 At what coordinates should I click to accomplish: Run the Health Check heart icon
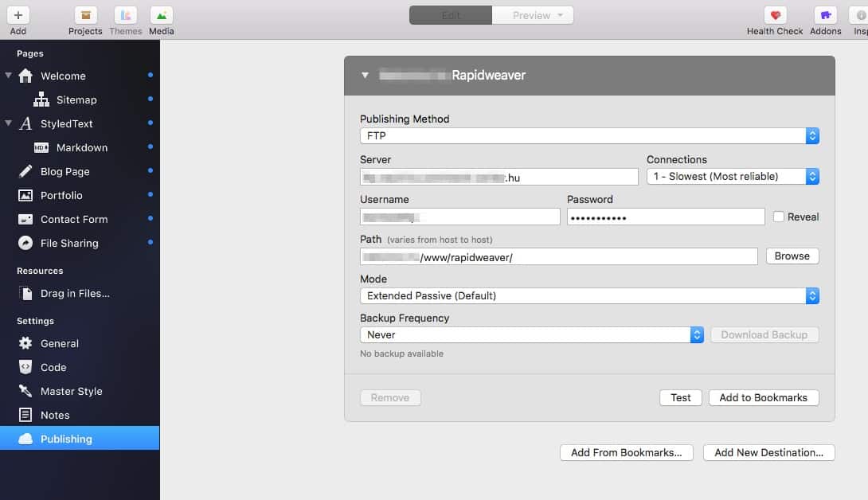click(x=775, y=15)
